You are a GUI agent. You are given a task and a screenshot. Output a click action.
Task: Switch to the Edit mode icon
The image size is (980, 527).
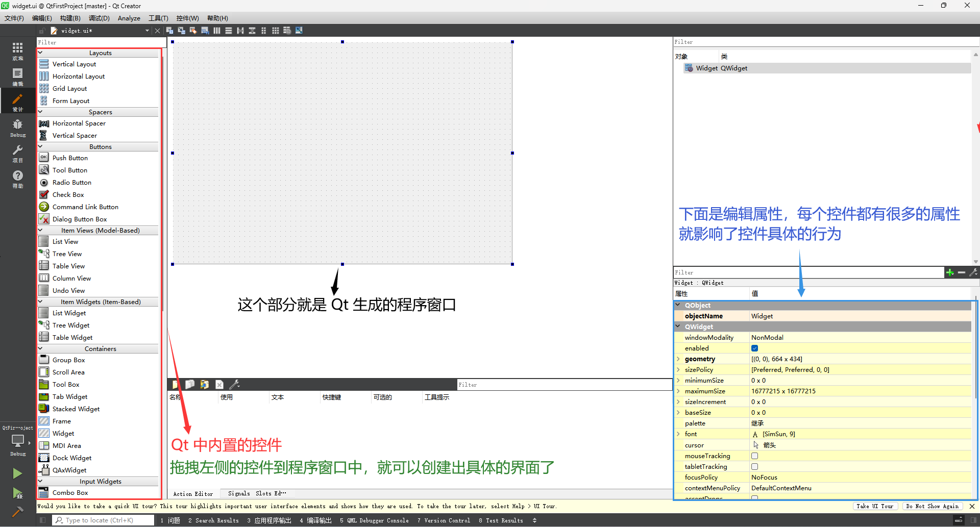[17, 77]
